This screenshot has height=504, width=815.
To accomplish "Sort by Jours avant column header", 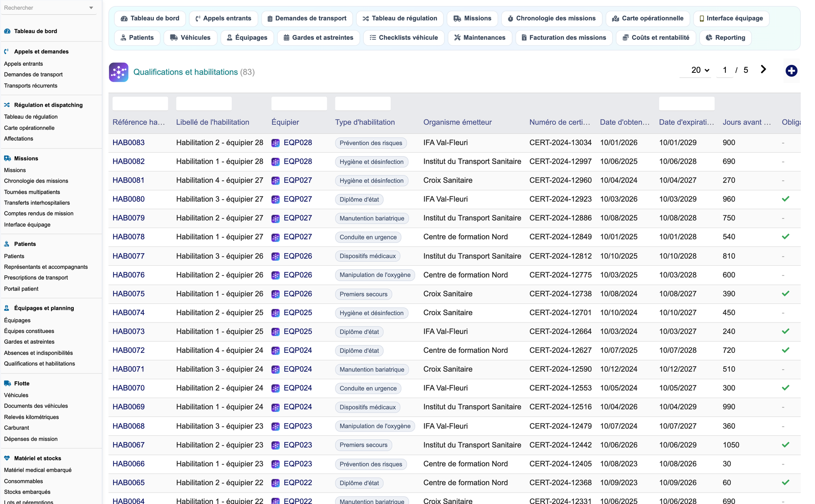I will click(747, 122).
